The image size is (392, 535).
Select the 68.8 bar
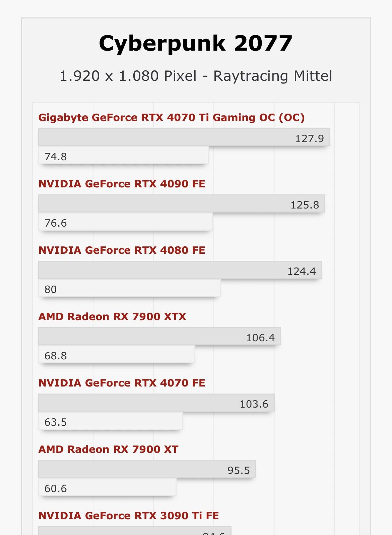[116, 355]
